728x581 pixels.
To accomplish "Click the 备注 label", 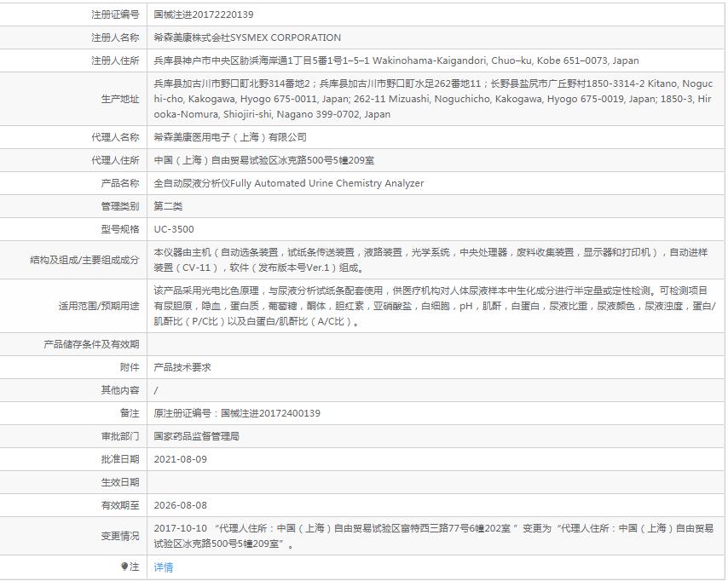I will pos(130,413).
